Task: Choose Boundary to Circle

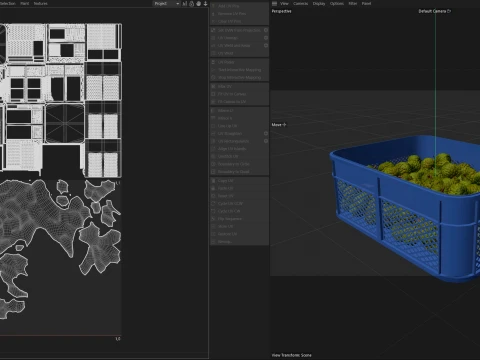Action: click(x=239, y=164)
